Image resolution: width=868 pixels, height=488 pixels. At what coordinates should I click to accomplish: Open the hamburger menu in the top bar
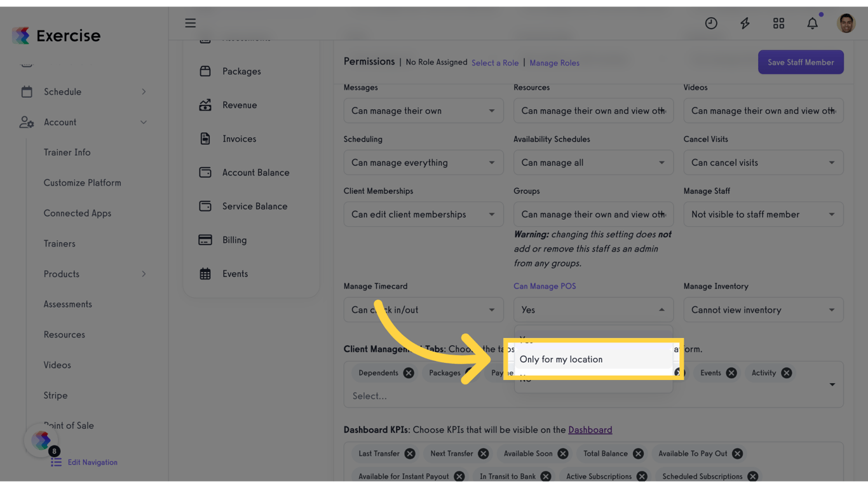[190, 24]
